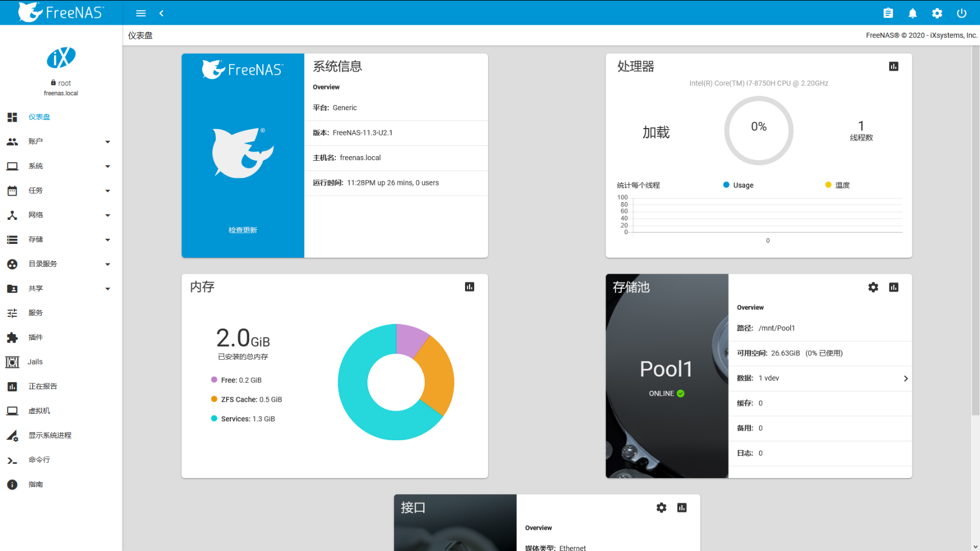
Task: Click the Pool1 disk image tile
Action: click(667, 376)
